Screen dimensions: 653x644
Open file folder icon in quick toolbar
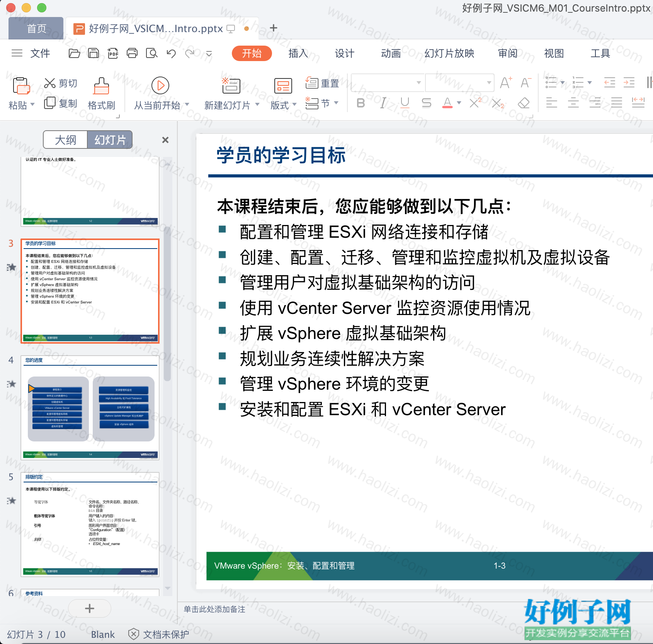[x=74, y=53]
